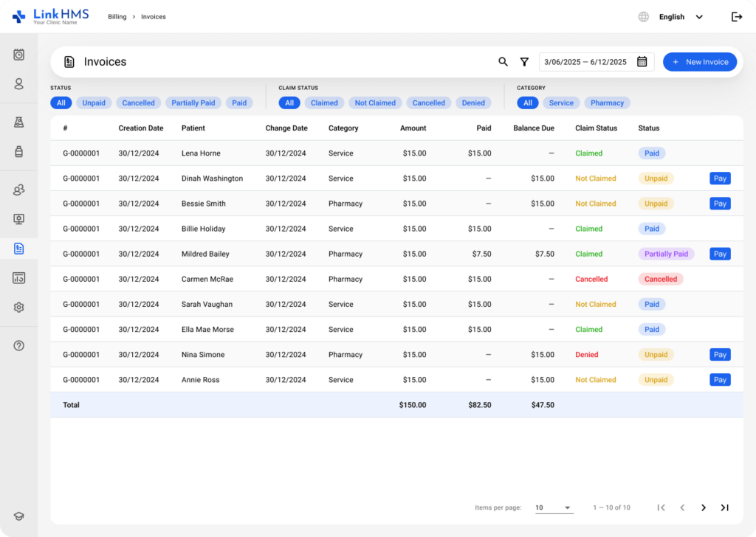Viewport: 756px width, 537px height.
Task: Click the Denied claim status text
Action: pos(586,355)
